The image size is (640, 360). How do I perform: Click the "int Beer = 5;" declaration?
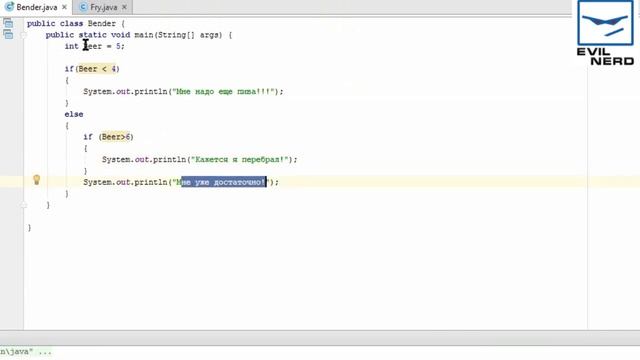95,46
